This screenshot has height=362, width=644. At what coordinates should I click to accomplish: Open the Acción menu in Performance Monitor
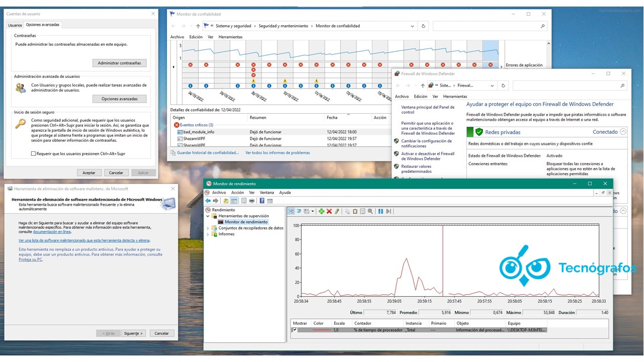point(237,193)
